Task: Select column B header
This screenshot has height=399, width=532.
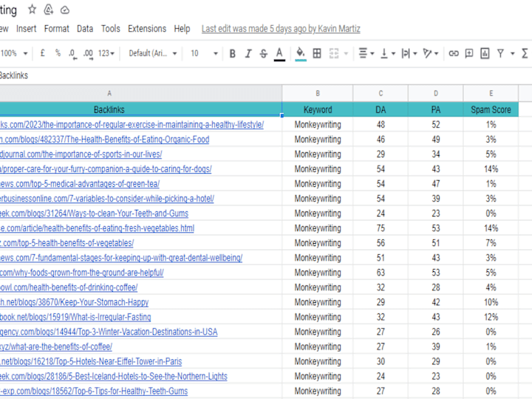Action: [x=318, y=93]
